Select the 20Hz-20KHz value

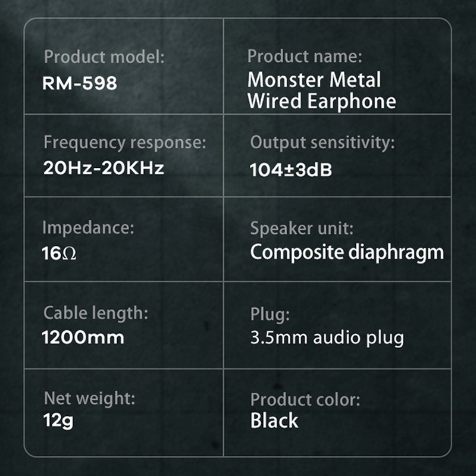tap(103, 168)
